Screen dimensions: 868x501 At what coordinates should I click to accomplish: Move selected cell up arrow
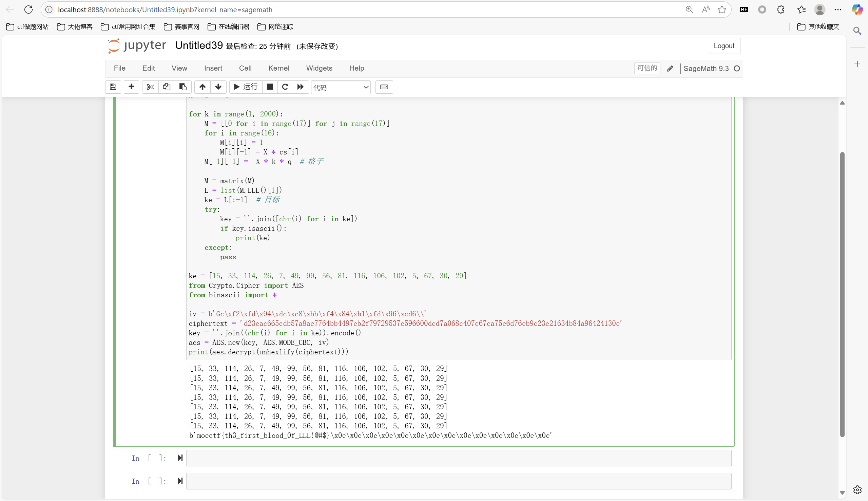[202, 87]
